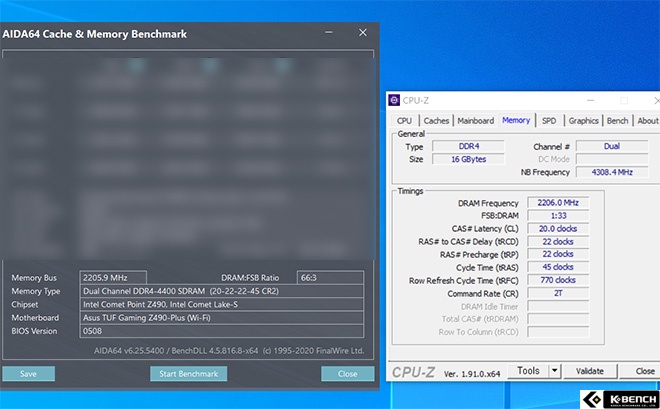Click the tRCD value 22 clocks
The height and width of the screenshot is (409, 660).
click(x=558, y=242)
